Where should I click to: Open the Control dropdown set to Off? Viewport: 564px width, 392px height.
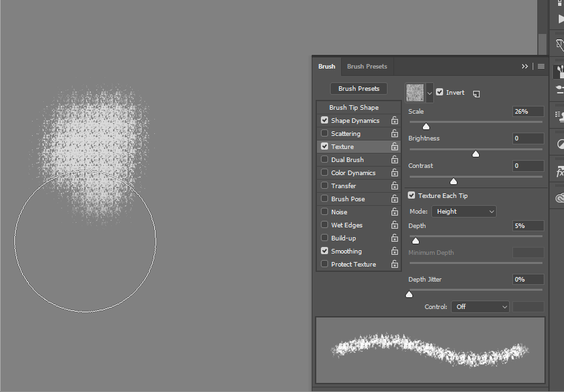(480, 306)
